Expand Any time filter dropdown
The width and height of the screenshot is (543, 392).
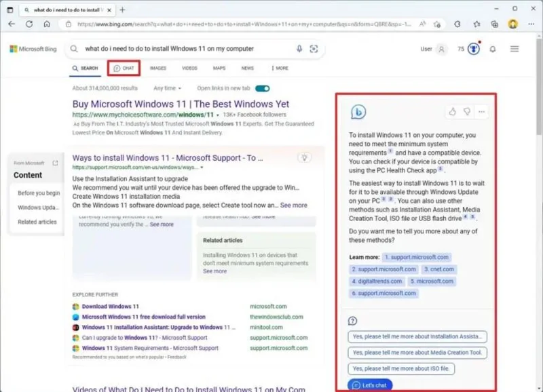(167, 88)
